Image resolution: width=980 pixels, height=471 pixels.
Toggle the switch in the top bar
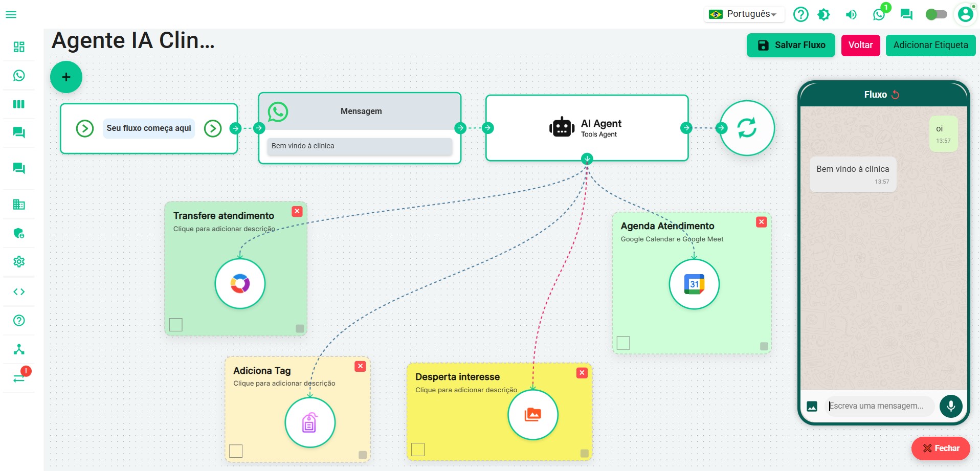936,14
